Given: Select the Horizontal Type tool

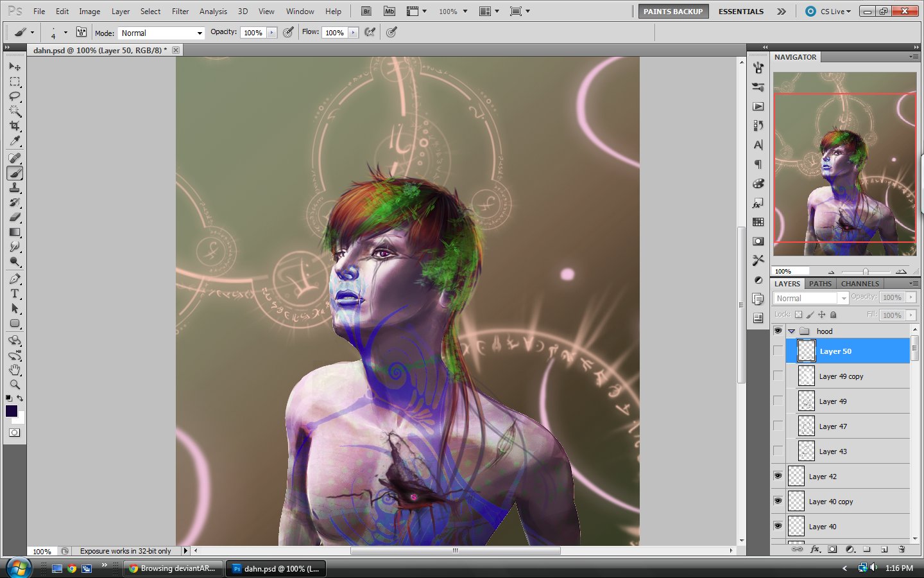Looking at the screenshot, I should pyautogui.click(x=15, y=293).
